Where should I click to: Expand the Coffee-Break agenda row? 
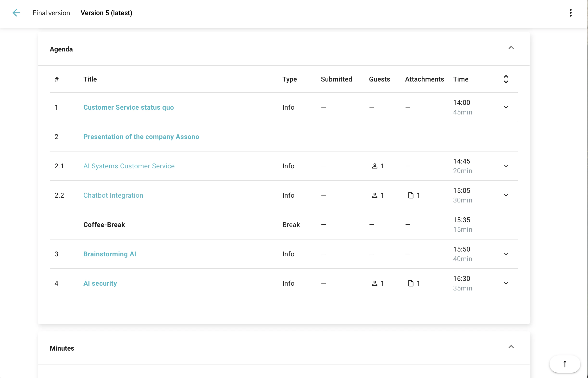click(x=506, y=224)
